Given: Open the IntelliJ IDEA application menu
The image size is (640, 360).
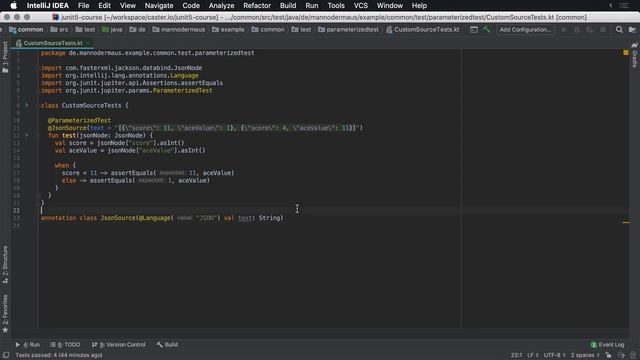Looking at the screenshot, I should click(x=47, y=5).
